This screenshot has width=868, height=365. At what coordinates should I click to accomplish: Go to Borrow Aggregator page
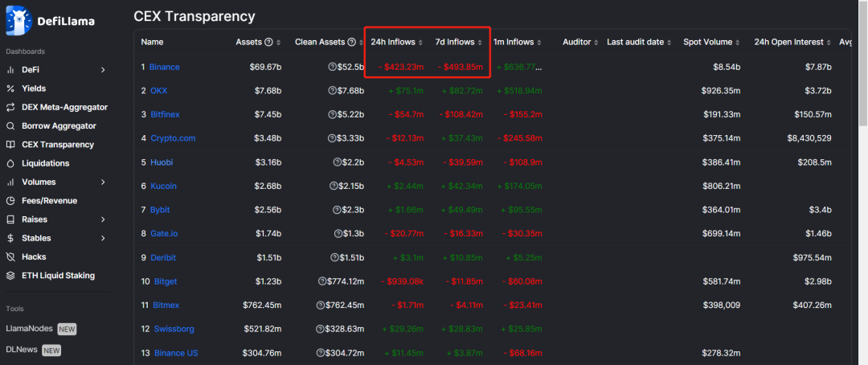click(x=59, y=125)
